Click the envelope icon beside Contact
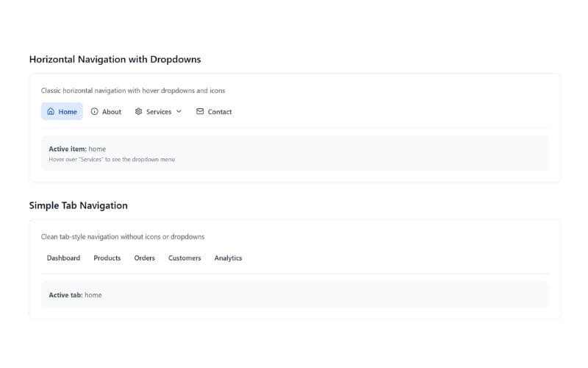This screenshot has width=588, height=368. pos(200,112)
